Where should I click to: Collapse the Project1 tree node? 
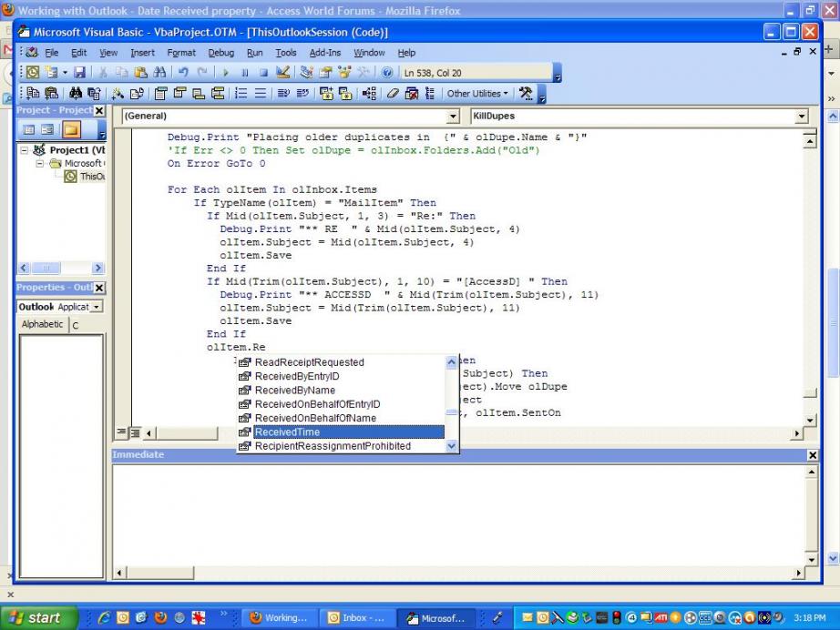[x=25, y=150]
